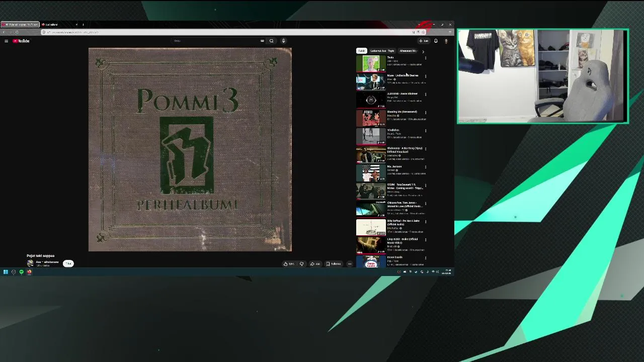Image resolution: width=644 pixels, height=362 pixels.
Task: Open Muse Undisclosed Desires video thumbnail
Action: [371, 82]
